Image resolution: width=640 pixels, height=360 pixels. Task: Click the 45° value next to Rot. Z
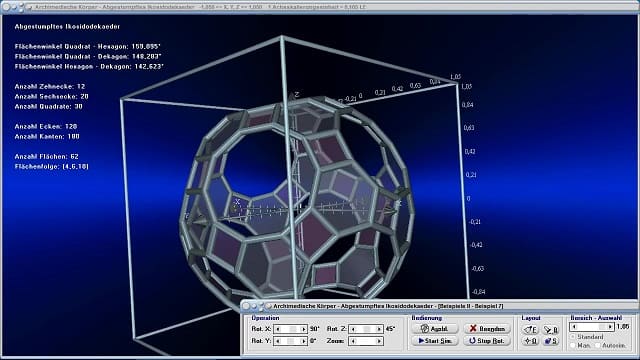390,329
